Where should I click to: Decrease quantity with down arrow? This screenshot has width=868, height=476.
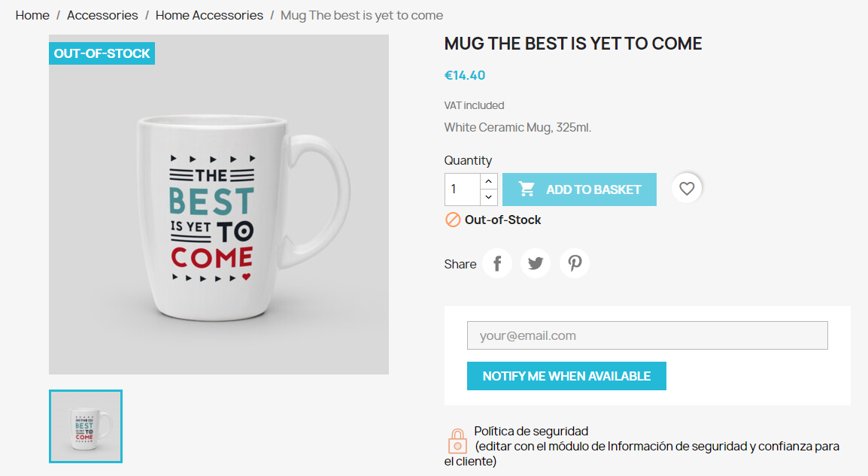click(489, 197)
